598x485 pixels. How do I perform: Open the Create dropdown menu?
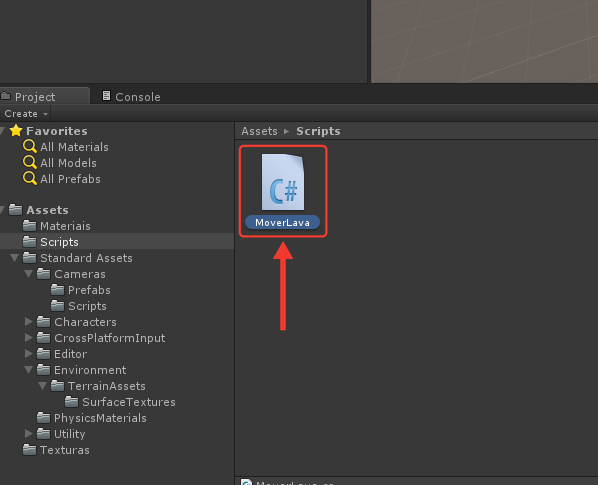(x=26, y=114)
